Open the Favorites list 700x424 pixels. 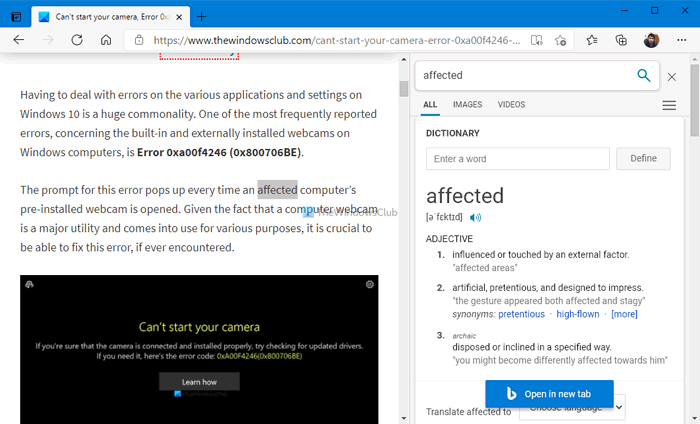[x=592, y=40]
